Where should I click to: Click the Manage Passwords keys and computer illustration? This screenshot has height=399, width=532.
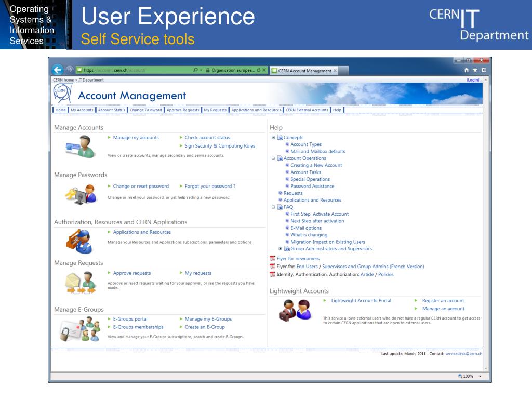click(81, 194)
